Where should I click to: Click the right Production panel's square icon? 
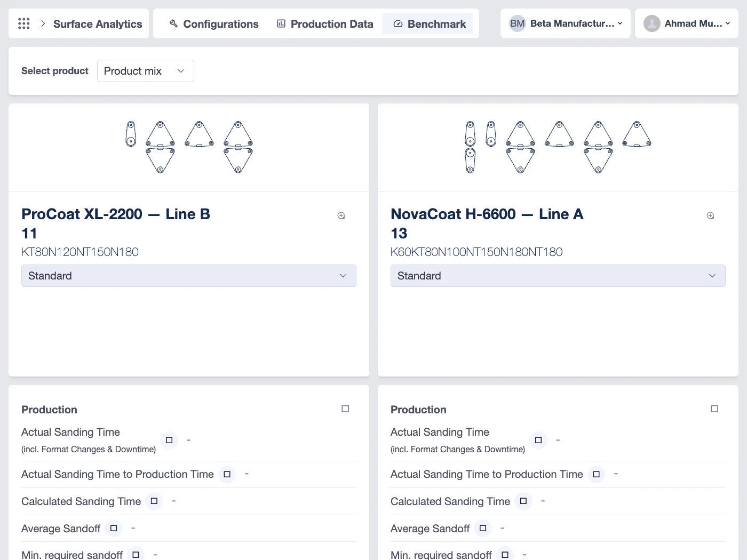[714, 409]
